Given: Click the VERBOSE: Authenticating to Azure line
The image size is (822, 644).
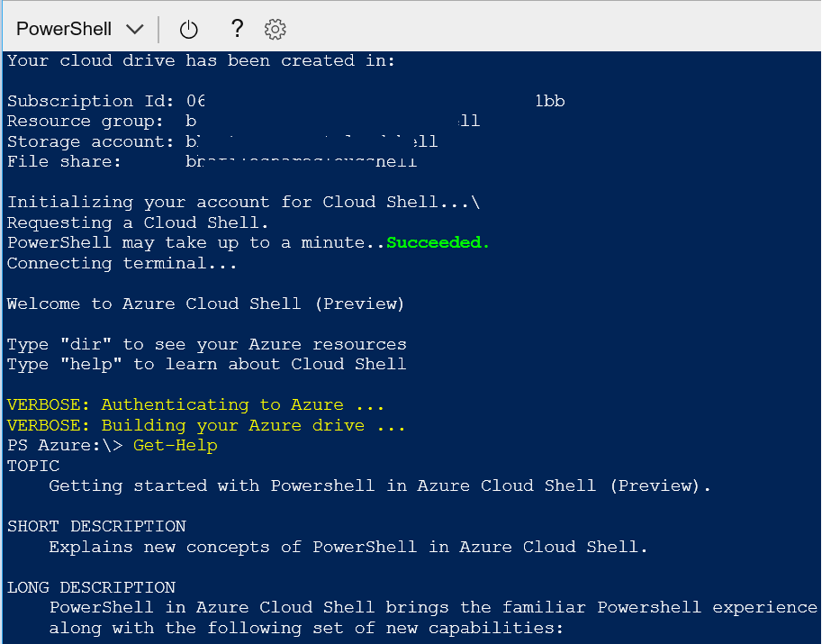Looking at the screenshot, I should point(195,404).
